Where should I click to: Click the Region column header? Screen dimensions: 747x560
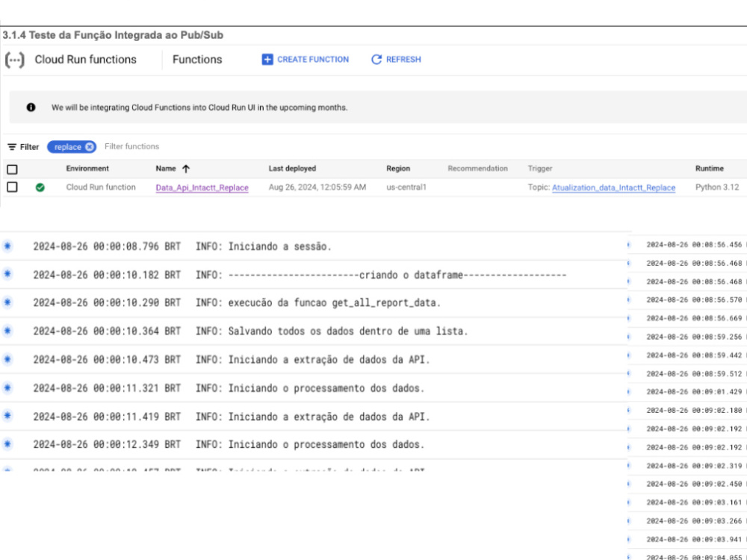398,169
